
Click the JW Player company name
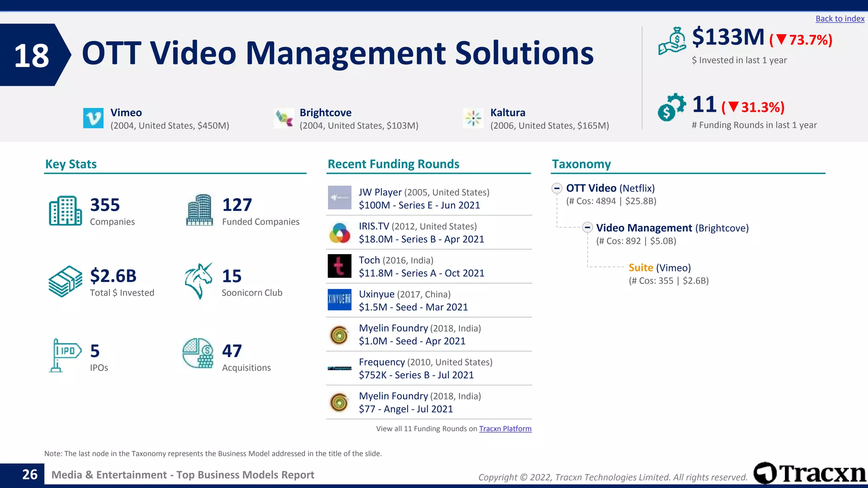click(x=380, y=192)
